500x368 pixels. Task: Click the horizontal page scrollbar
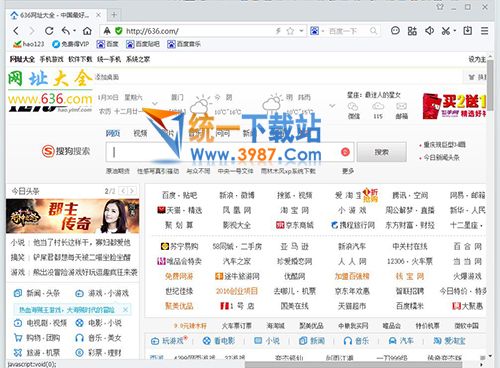[x=353, y=365]
